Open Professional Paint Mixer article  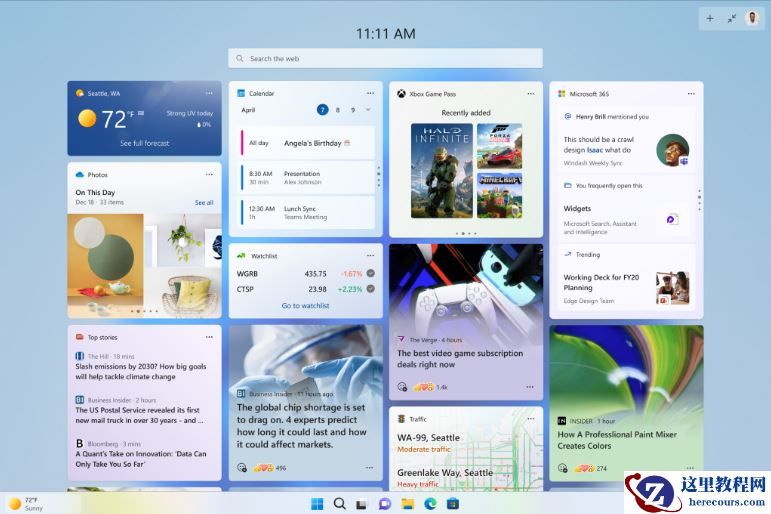coord(617,440)
